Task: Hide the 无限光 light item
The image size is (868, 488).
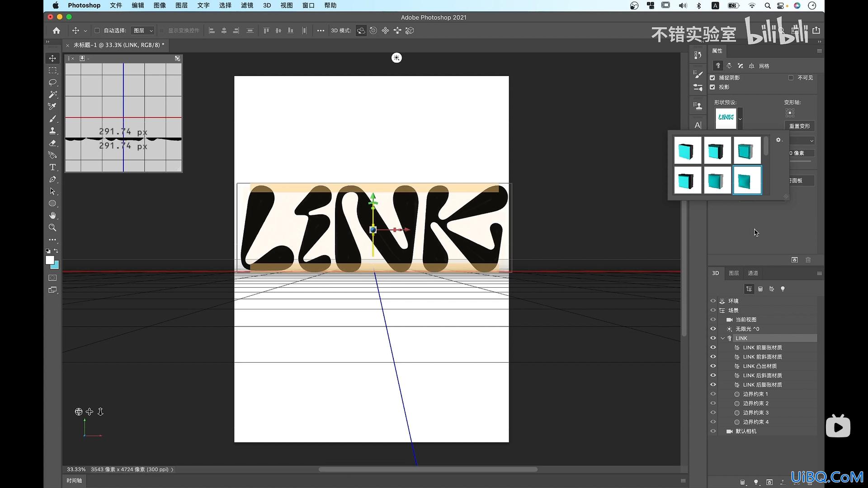Action: pyautogui.click(x=713, y=329)
